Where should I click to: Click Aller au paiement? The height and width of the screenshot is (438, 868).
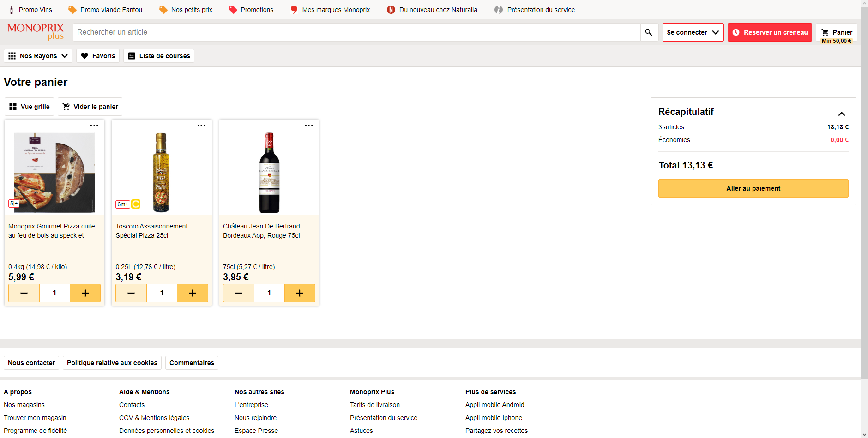(753, 188)
